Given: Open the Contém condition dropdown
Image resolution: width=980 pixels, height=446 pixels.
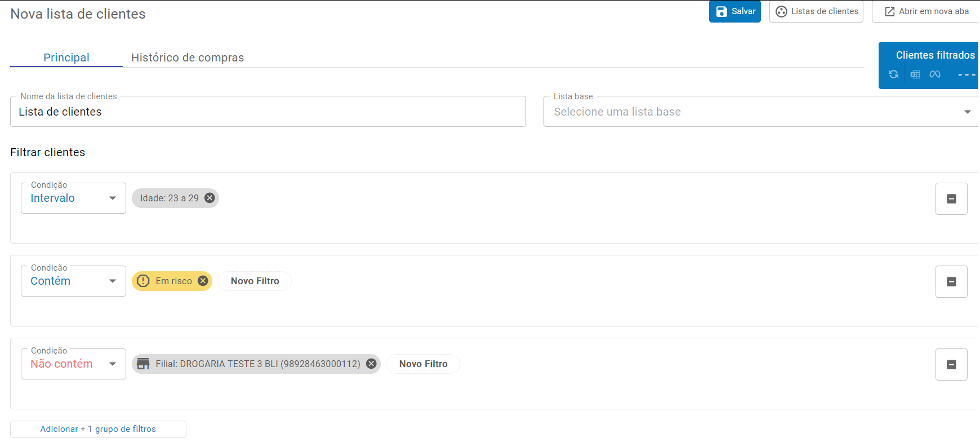Looking at the screenshot, I should click(73, 281).
